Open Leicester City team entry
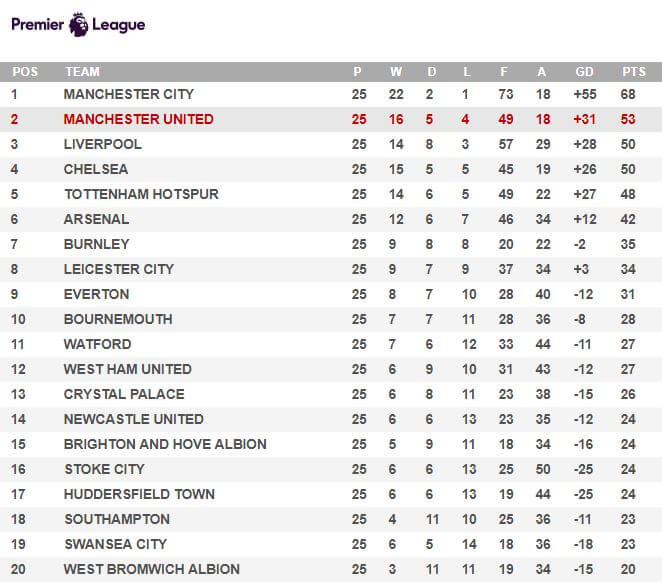The height and width of the screenshot is (587, 662). click(119, 269)
